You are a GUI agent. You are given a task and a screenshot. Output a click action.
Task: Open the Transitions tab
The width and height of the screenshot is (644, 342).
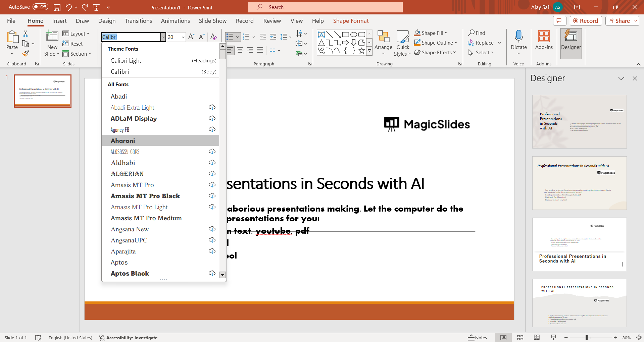point(138,21)
